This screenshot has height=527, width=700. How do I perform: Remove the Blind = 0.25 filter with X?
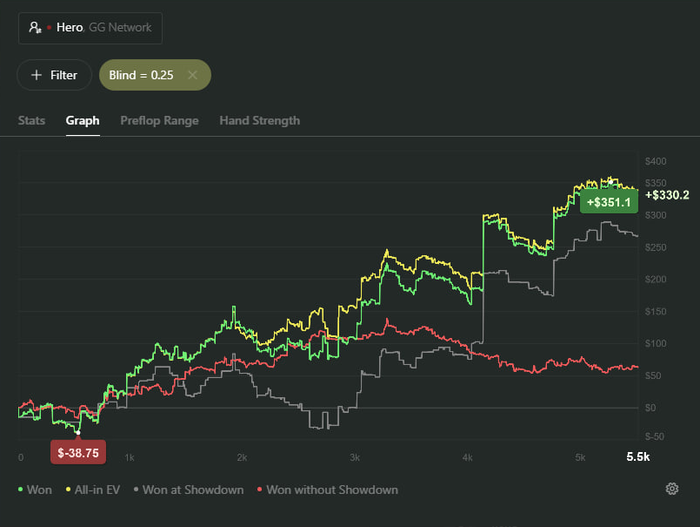point(192,75)
